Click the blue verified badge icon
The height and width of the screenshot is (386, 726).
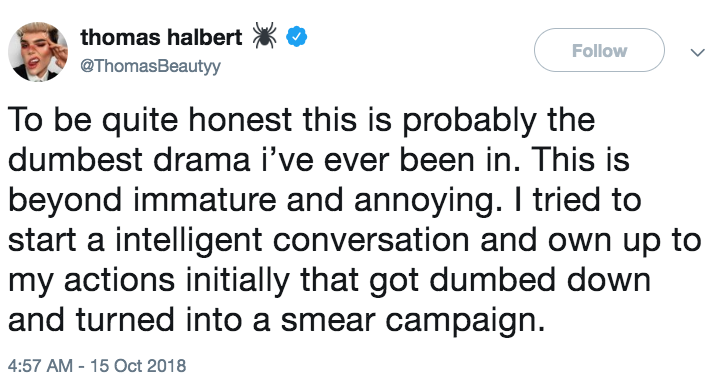point(296,37)
